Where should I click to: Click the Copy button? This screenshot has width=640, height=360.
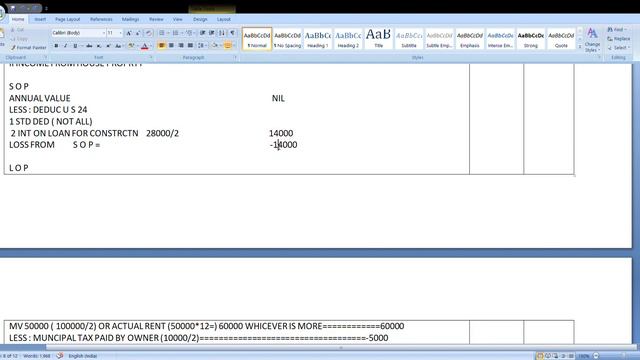(x=20, y=39)
